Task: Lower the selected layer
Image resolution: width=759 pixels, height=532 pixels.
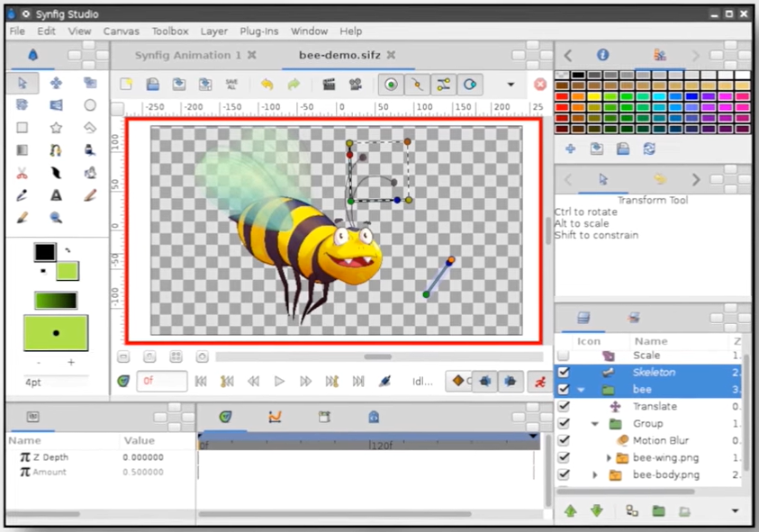Action: [597, 510]
